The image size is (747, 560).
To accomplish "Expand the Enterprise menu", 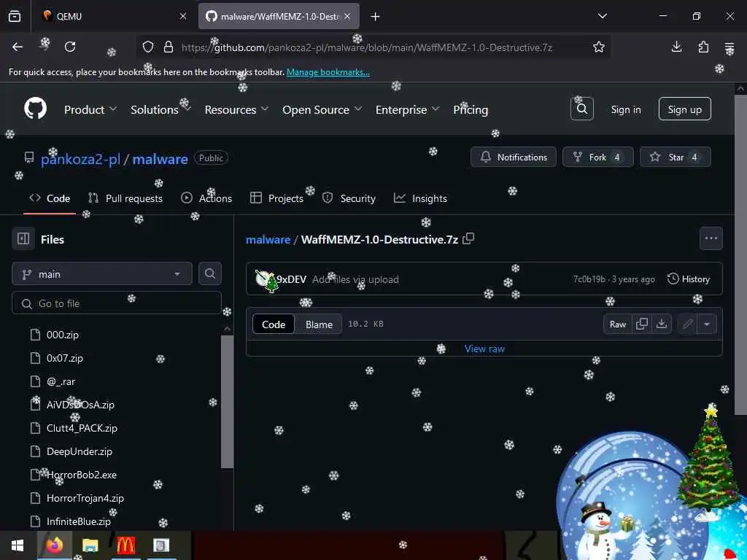I will click(x=407, y=109).
